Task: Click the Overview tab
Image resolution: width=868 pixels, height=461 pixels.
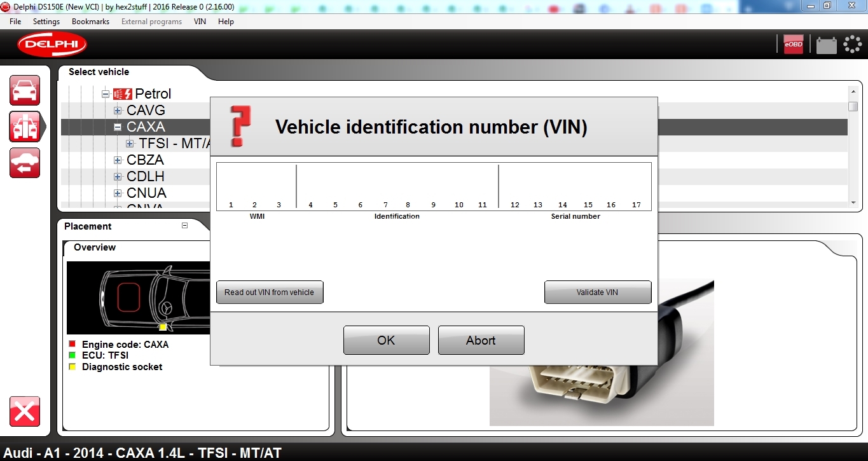Action: [95, 247]
